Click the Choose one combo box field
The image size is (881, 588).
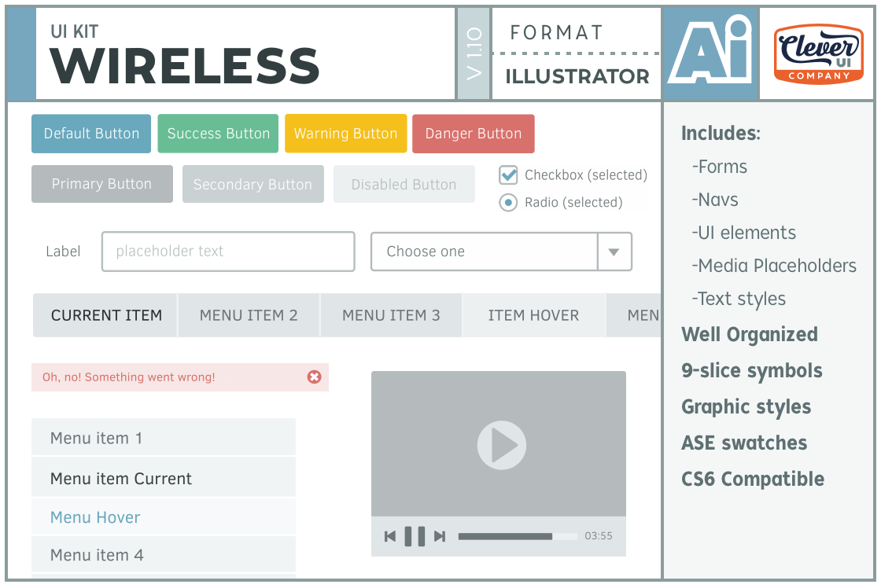coord(484,252)
